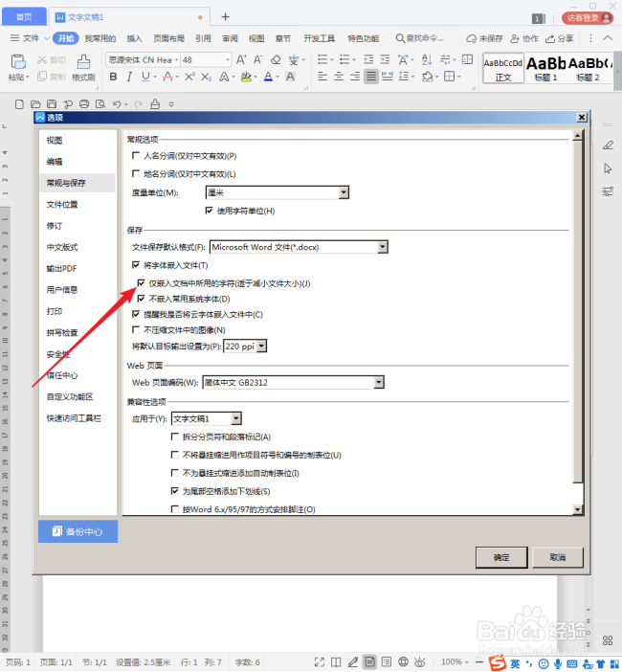Image resolution: width=622 pixels, height=672 pixels.
Task: Click selection cursor icon in right sidebar
Action: (608, 168)
